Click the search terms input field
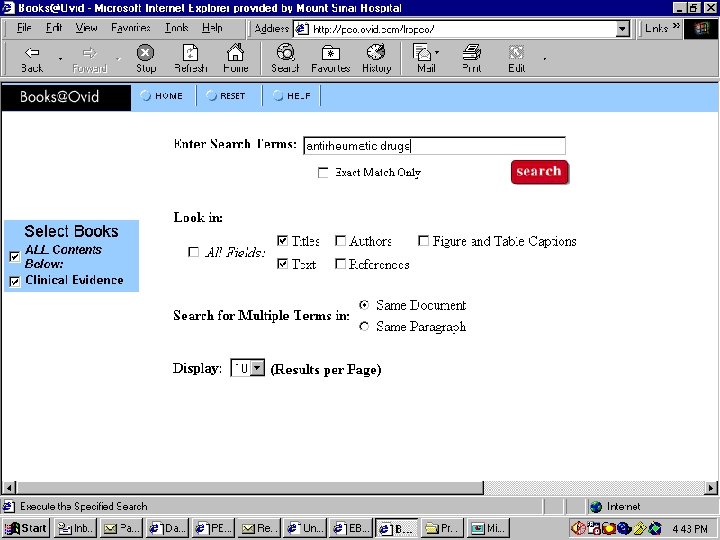 click(434, 146)
